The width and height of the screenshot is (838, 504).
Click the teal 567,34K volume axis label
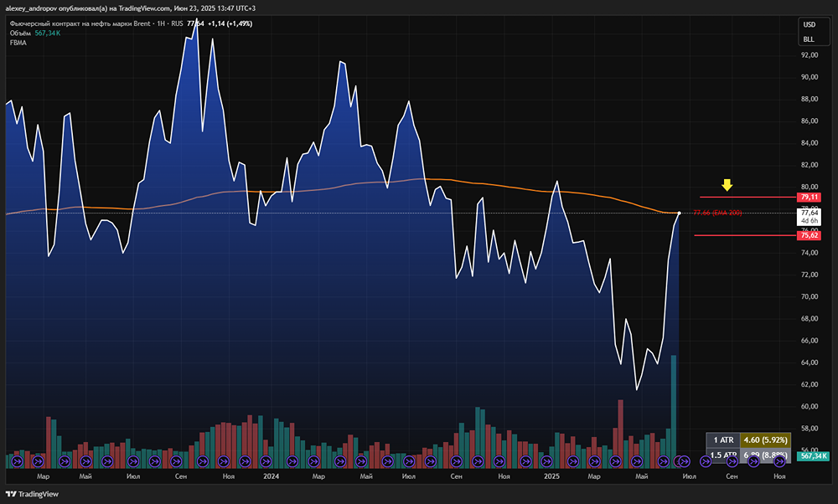point(812,456)
